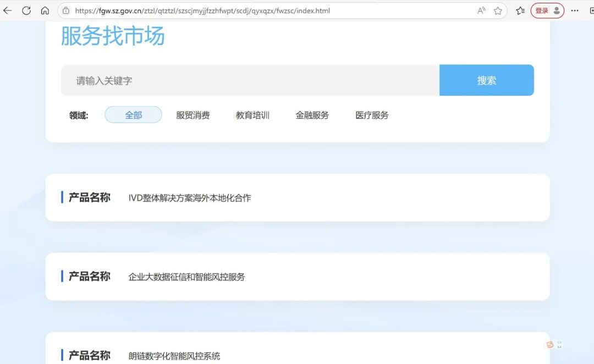Start Read aloud for this page
This screenshot has width=594, height=364.
[x=480, y=10]
